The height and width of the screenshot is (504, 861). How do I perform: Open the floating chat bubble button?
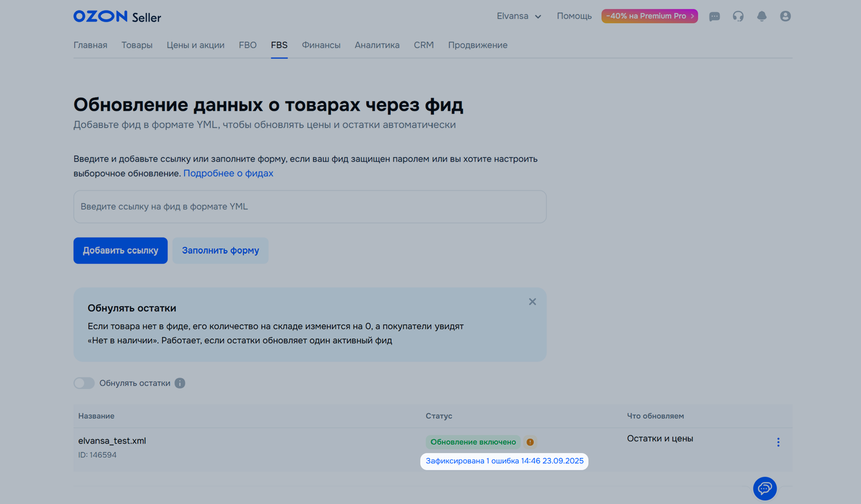[x=765, y=488]
